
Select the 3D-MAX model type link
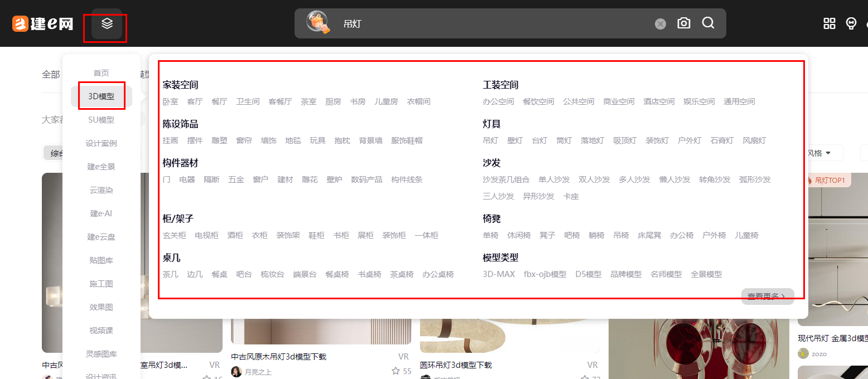tap(499, 274)
